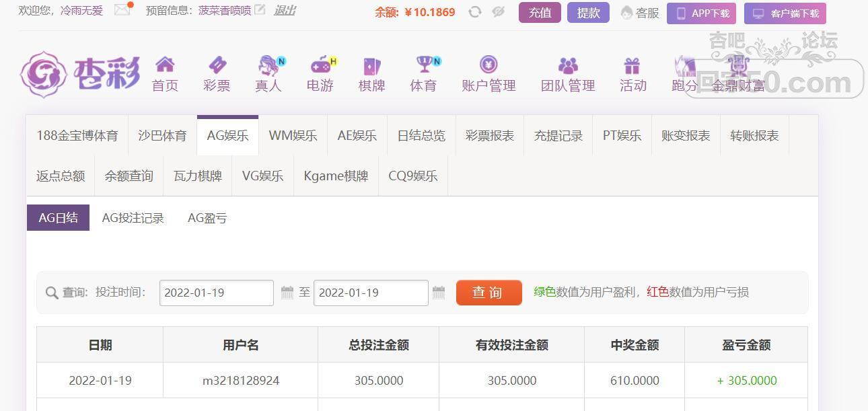Open the 余额查询 tab
Viewport: 868px width, 411px height.
coord(129,176)
